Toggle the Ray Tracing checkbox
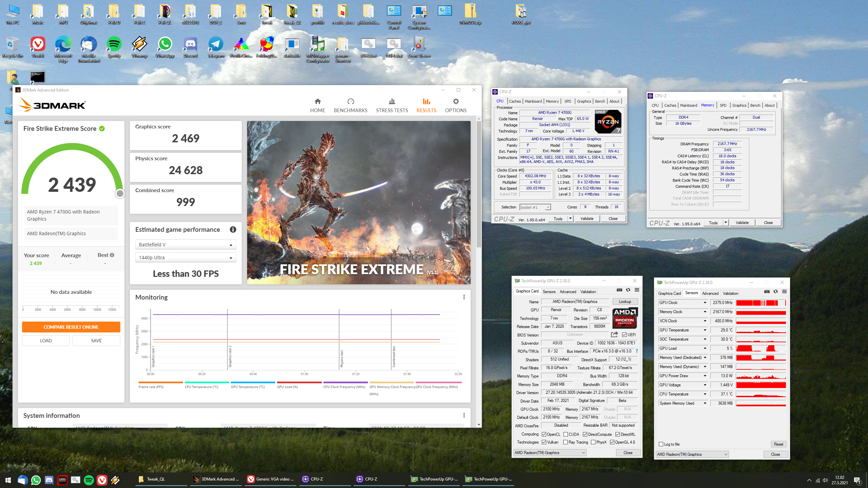 pyautogui.click(x=565, y=442)
